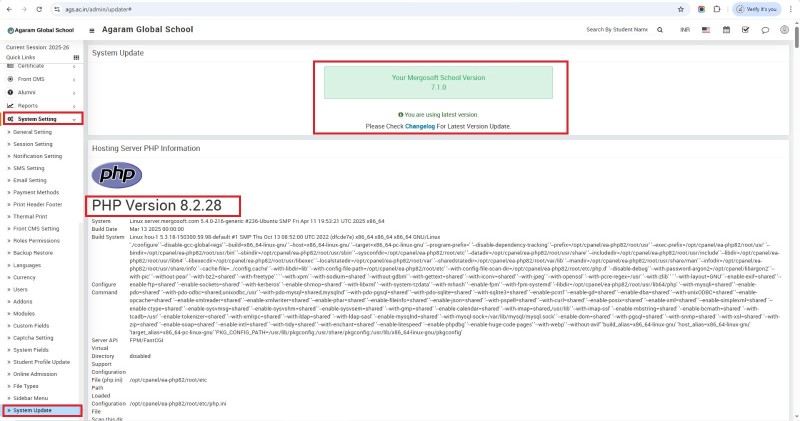Open Sidebar Menu submenu item
The width and height of the screenshot is (800, 421).
pos(30,398)
